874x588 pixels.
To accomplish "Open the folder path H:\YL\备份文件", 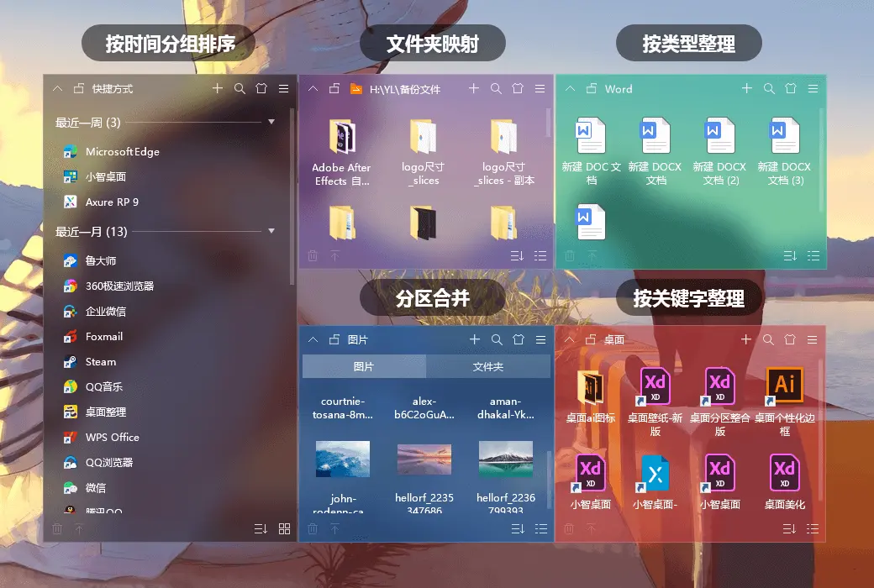I will [403, 88].
